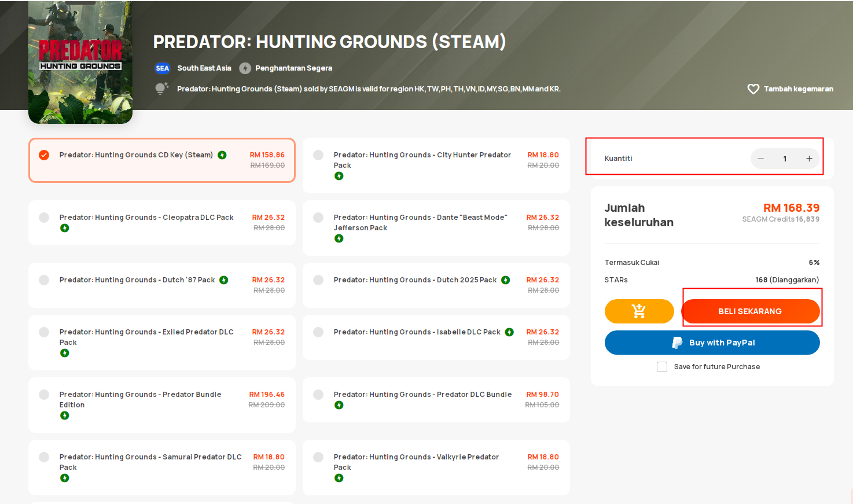Screen dimensions: 853x504
Task: Click the green lightning icon under Cleopatra DLC Pack
Action: tap(65, 228)
